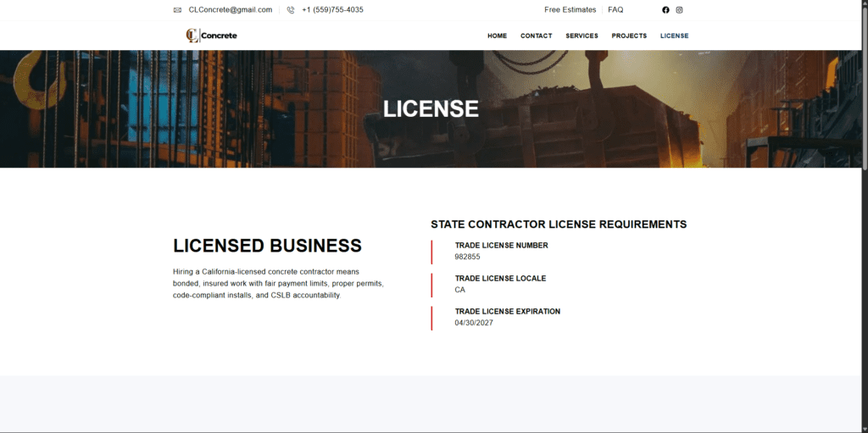The width and height of the screenshot is (868, 433).
Task: Open the Free Estimates link
Action: pos(570,10)
